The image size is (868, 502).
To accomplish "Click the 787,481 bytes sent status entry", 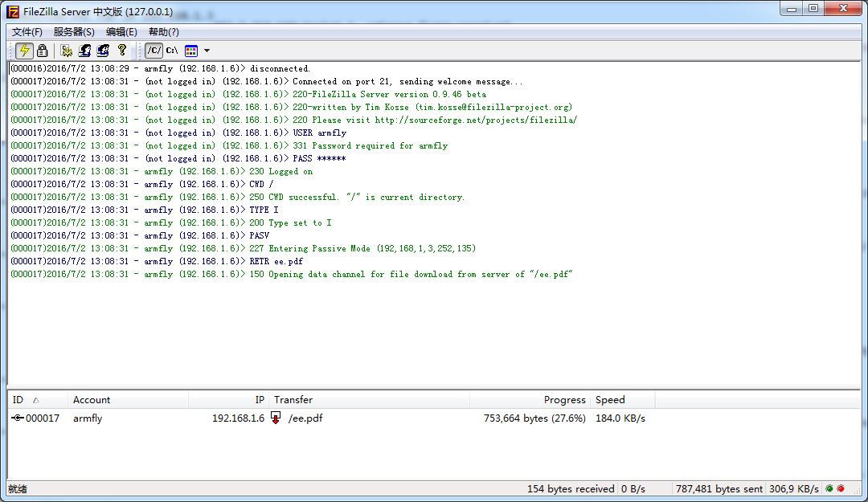I will [x=719, y=488].
